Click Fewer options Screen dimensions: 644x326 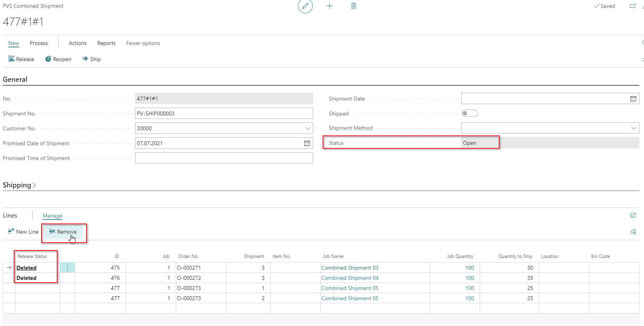143,43
